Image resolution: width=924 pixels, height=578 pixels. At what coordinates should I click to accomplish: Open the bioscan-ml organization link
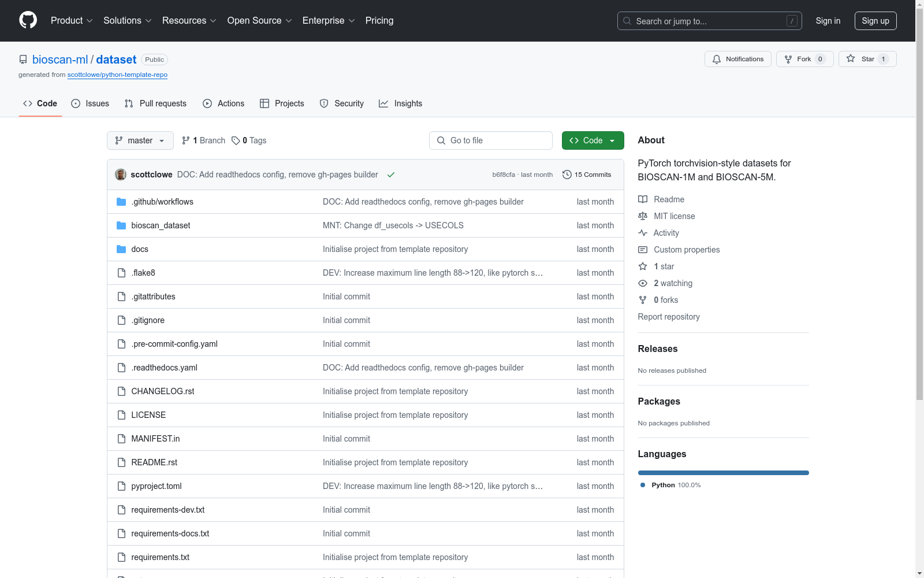coord(60,60)
